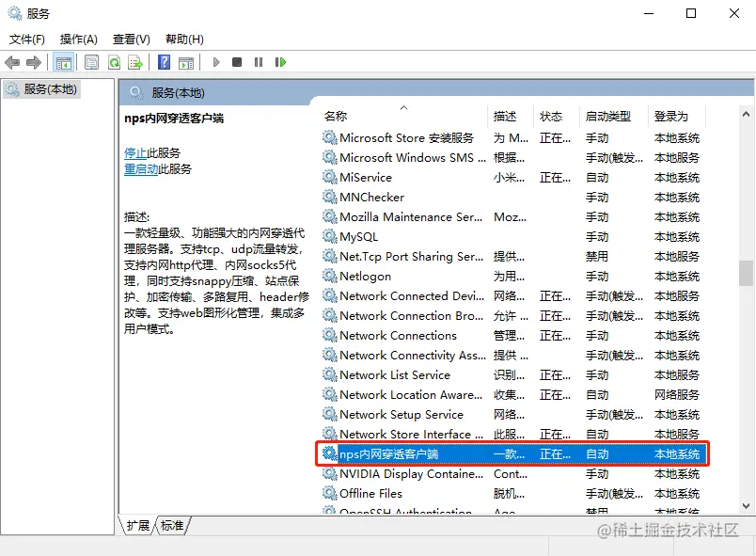Screen dimensions: 756x556
Task: Select the Network Location Awareness row
Action: pos(512,394)
